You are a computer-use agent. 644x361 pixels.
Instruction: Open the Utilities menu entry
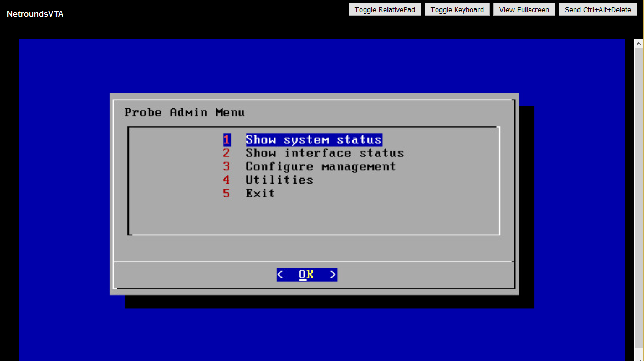(x=279, y=180)
